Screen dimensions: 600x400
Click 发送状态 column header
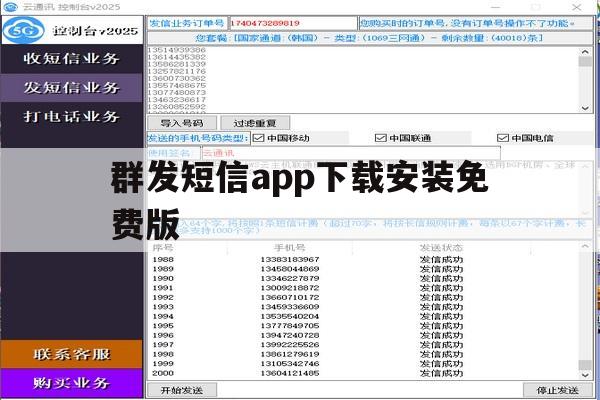(441, 248)
